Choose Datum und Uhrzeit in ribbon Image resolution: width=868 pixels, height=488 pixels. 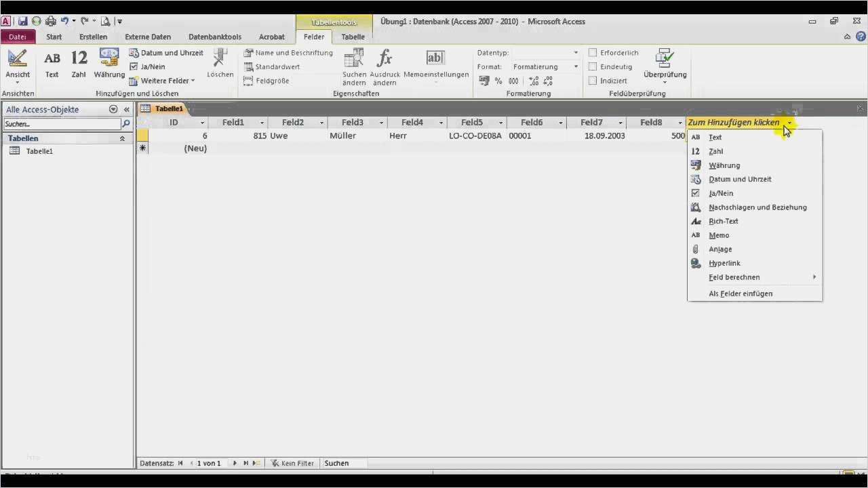click(x=166, y=53)
